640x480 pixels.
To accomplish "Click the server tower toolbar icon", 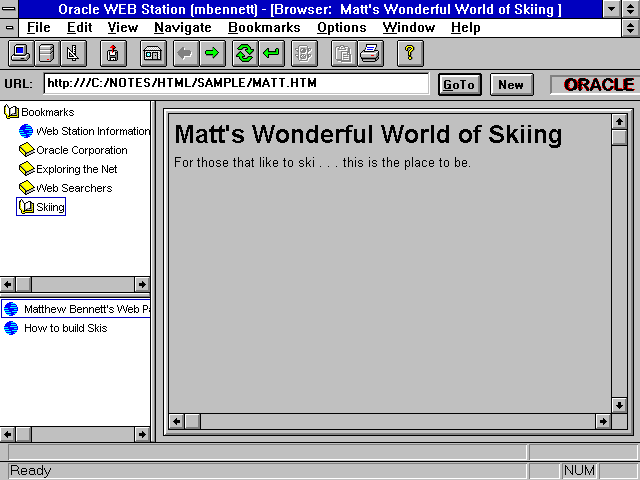I will pyautogui.click(x=47, y=53).
